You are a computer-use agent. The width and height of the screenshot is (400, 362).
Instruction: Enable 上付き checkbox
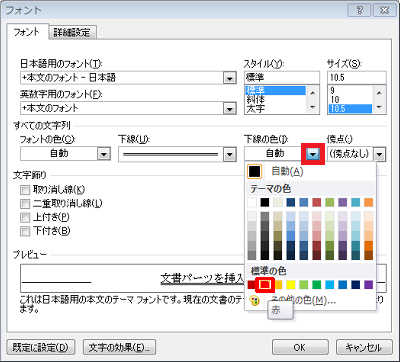coord(25,217)
